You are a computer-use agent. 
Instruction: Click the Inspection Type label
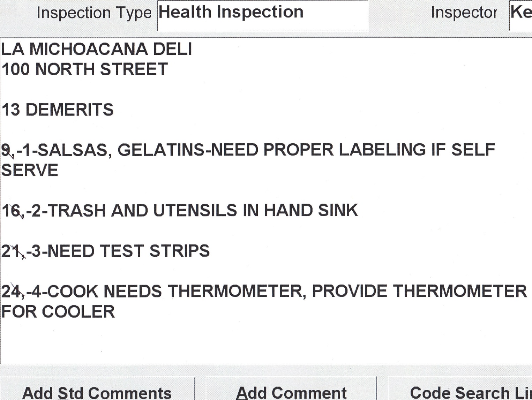click(x=94, y=13)
